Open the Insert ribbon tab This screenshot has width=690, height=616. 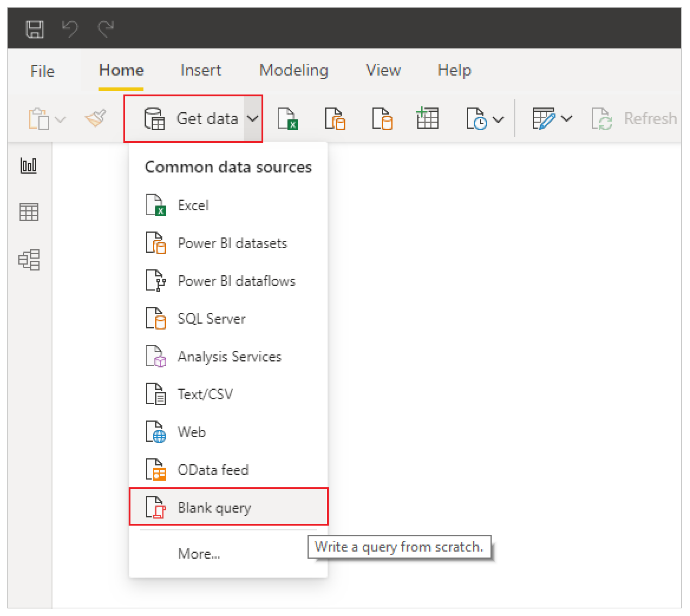pyautogui.click(x=201, y=70)
